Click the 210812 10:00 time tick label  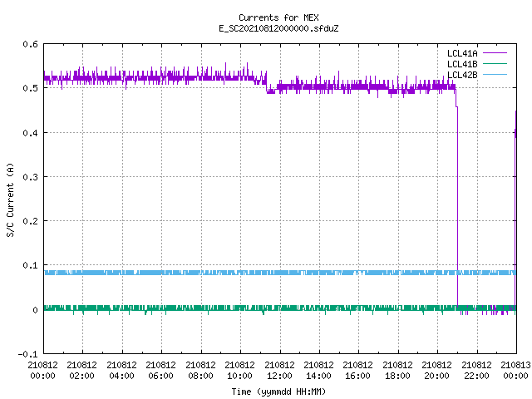[239, 370]
